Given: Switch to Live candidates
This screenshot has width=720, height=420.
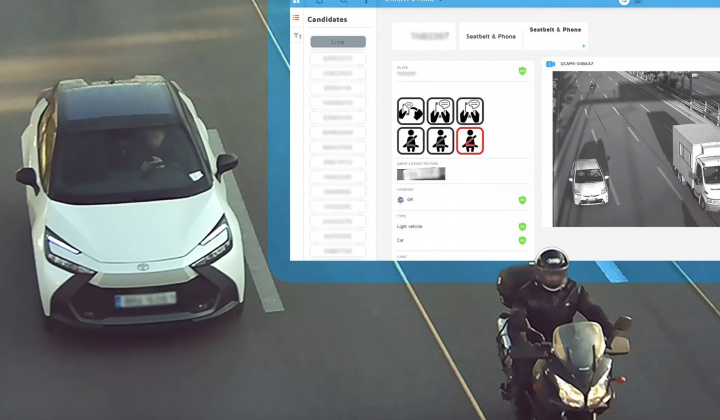Looking at the screenshot, I should tap(338, 42).
